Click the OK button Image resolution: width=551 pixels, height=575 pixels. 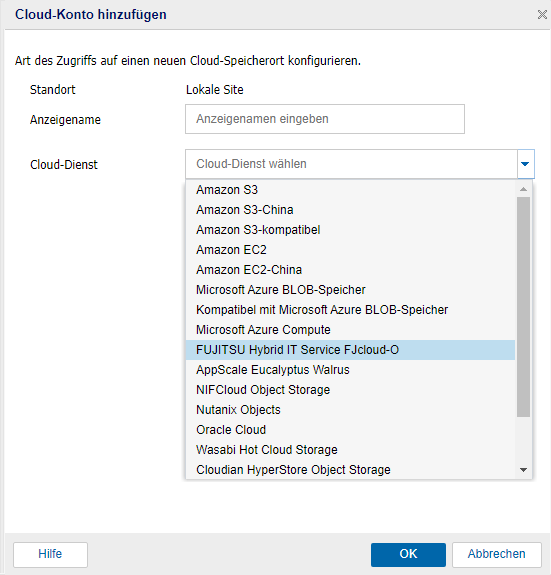pyautogui.click(x=408, y=554)
